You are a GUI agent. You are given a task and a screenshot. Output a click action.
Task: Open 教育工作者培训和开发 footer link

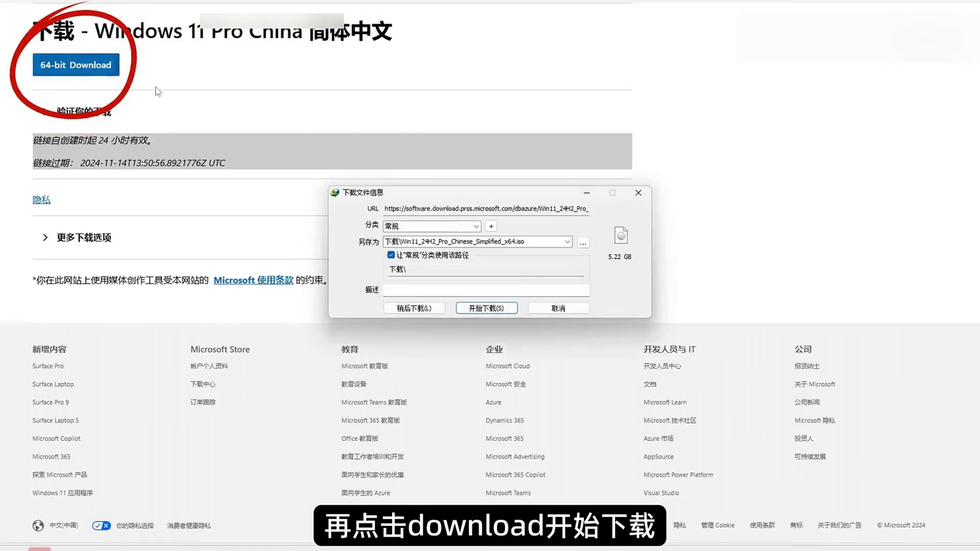[x=373, y=456]
